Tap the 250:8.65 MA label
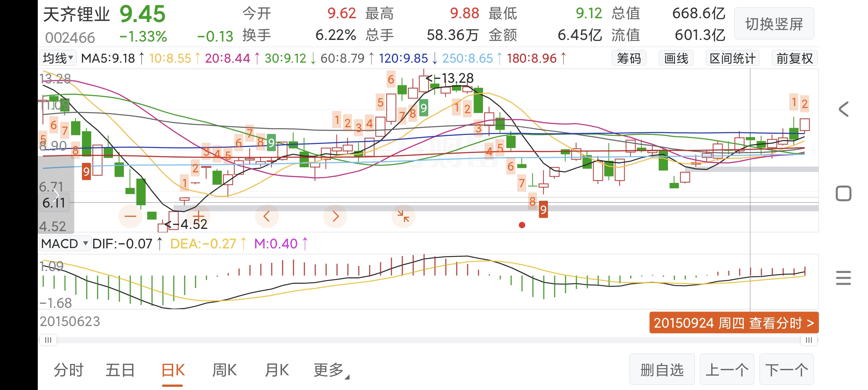The image size is (868, 390). [472, 59]
